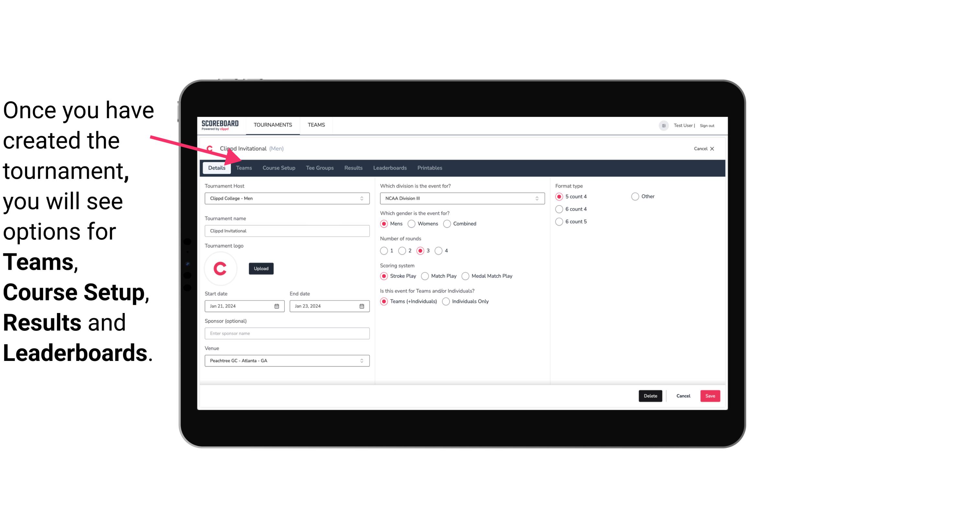Screen dimensions: 980x527
Task: Click the tournament host Upload logo button
Action: click(261, 268)
